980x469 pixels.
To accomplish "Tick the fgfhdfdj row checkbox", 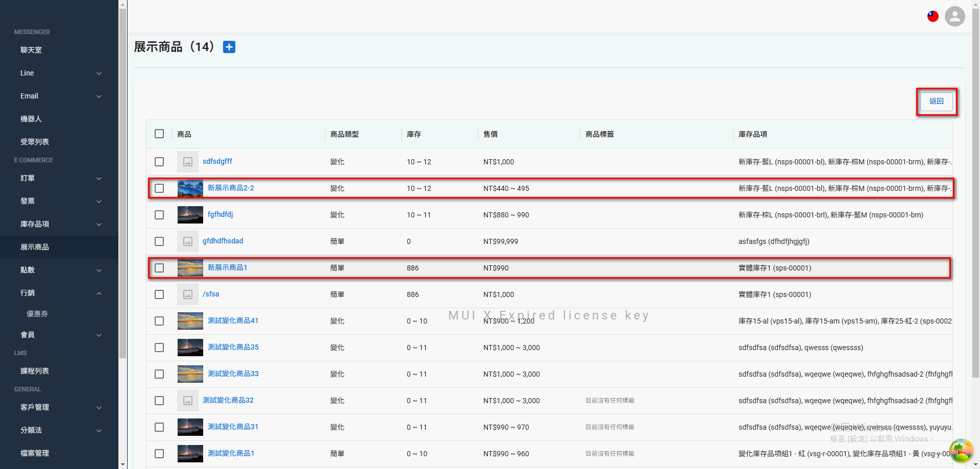I will click(159, 215).
